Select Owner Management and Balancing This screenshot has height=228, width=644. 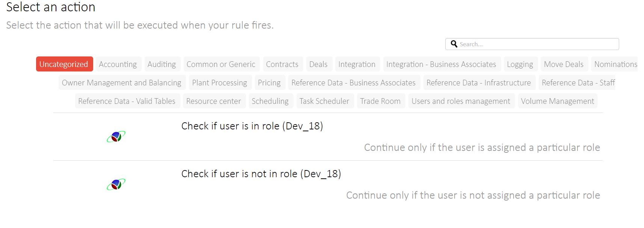click(121, 83)
